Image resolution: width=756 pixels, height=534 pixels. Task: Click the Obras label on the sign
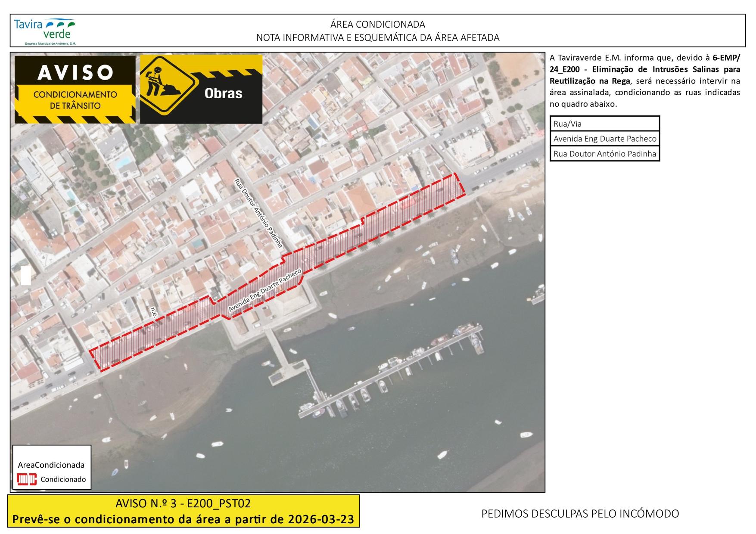[x=223, y=93]
